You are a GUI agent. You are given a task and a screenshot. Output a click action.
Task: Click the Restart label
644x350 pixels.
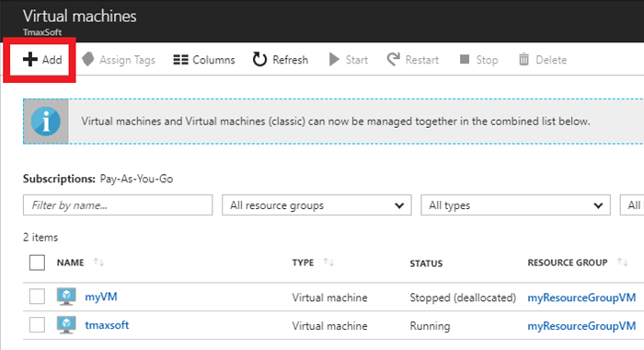[421, 60]
